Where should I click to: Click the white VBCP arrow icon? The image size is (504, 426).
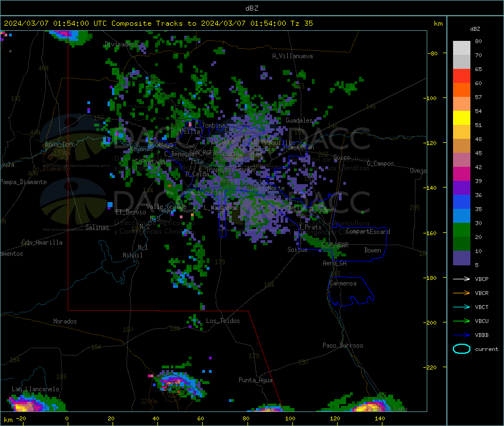coord(461,279)
